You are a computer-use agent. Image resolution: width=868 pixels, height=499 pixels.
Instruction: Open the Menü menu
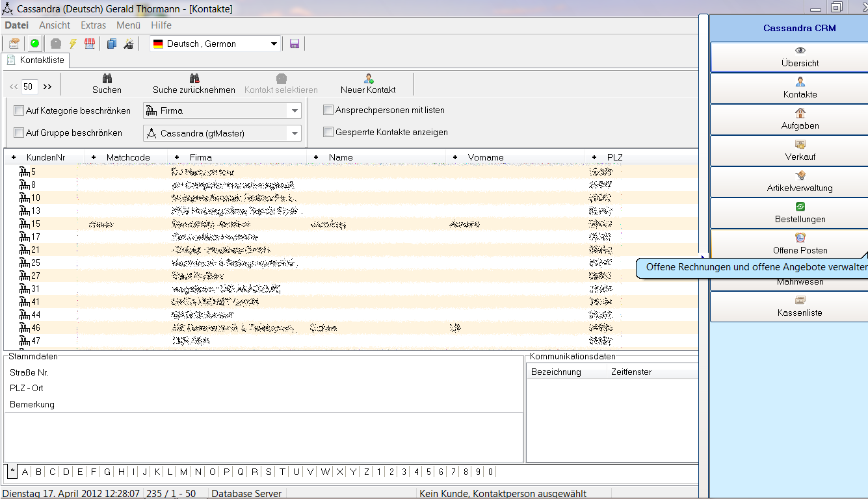[x=129, y=25]
